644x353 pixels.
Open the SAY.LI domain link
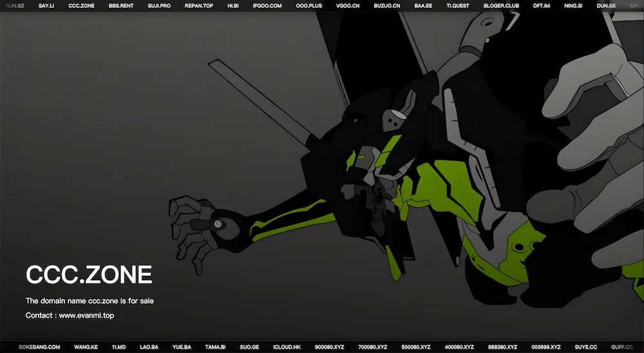46,6
